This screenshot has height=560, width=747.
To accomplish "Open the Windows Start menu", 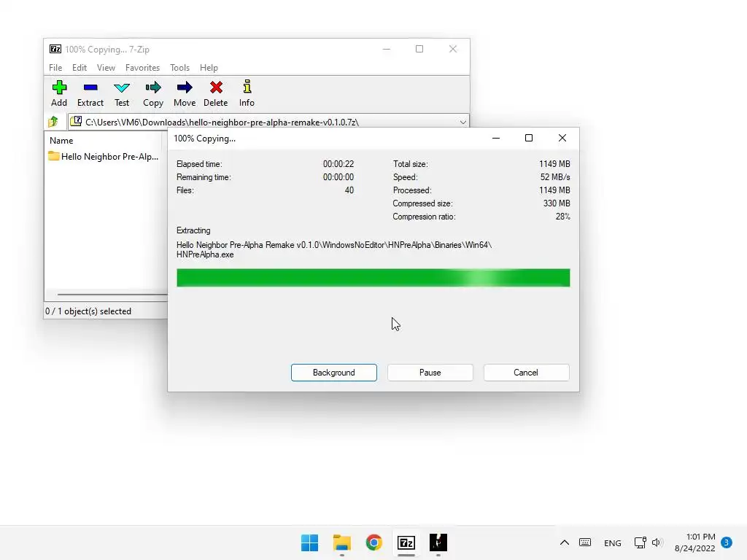I will click(309, 542).
